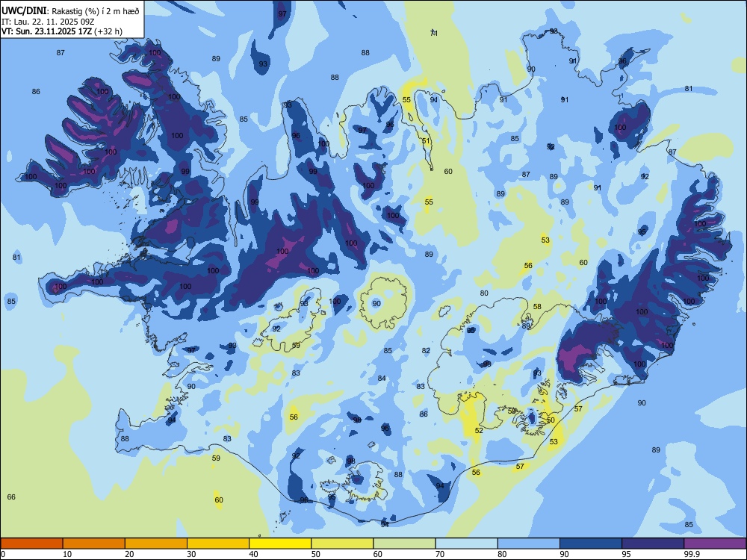Choose the 90–95 dark blue legend segment
Viewport: 747px width, 560px height.
click(591, 544)
